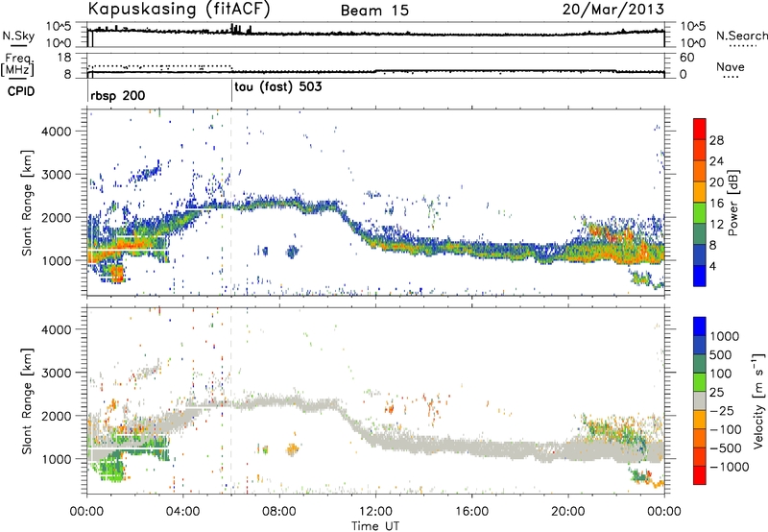
Task: Click the blue power patch near 08:30
Action: [x=292, y=252]
